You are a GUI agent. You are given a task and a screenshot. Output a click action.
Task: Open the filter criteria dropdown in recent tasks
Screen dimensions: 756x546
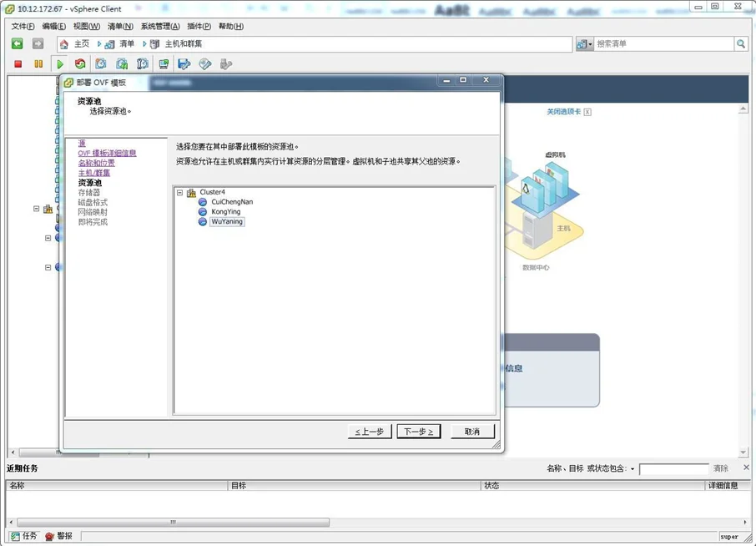pos(633,469)
